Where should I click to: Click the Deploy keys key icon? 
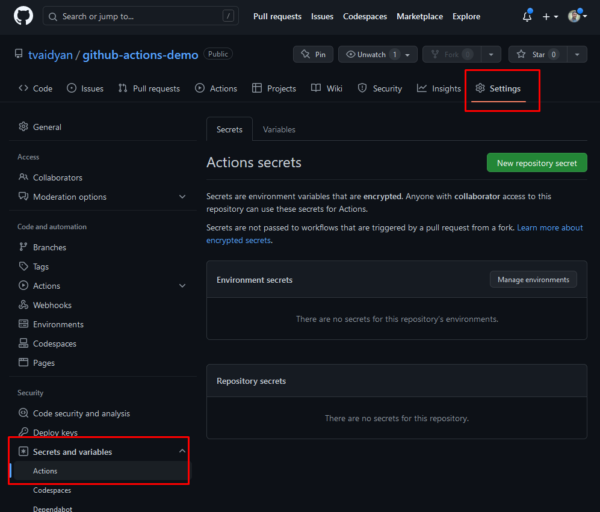[23, 432]
